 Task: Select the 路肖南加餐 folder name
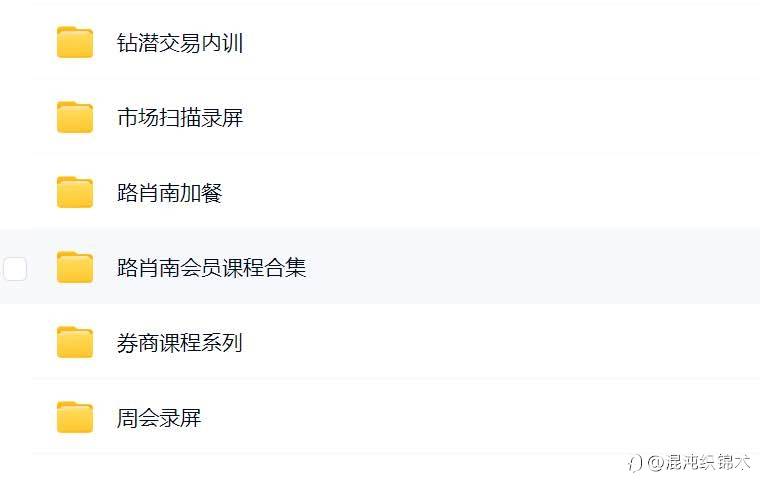[x=169, y=193]
